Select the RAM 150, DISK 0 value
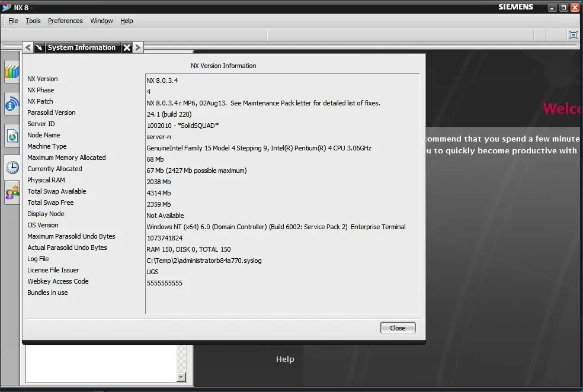The width and height of the screenshot is (583, 392). click(188, 249)
